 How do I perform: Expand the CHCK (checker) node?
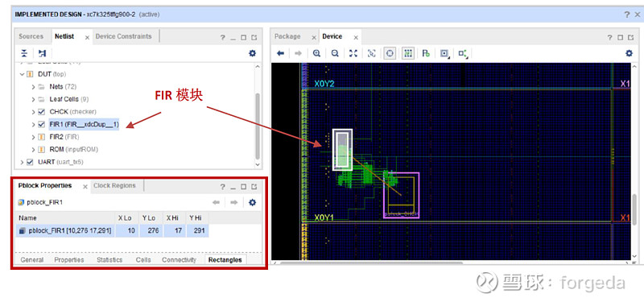click(33, 112)
